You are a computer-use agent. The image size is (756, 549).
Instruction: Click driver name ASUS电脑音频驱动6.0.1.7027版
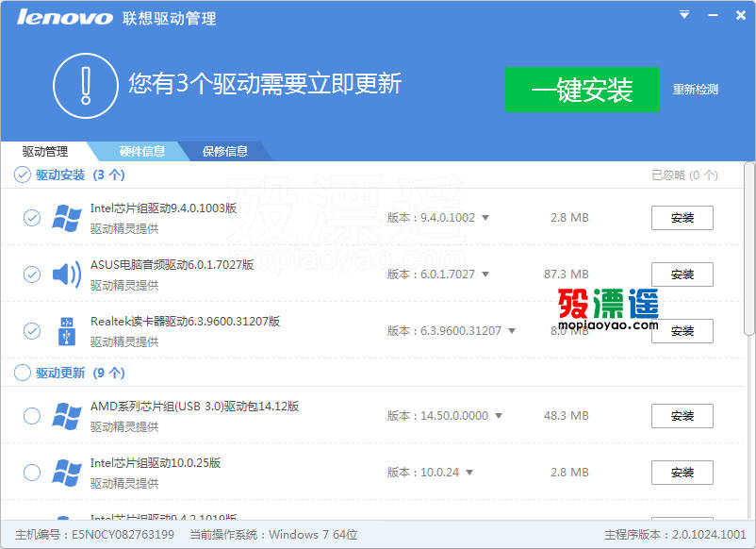pos(173,265)
